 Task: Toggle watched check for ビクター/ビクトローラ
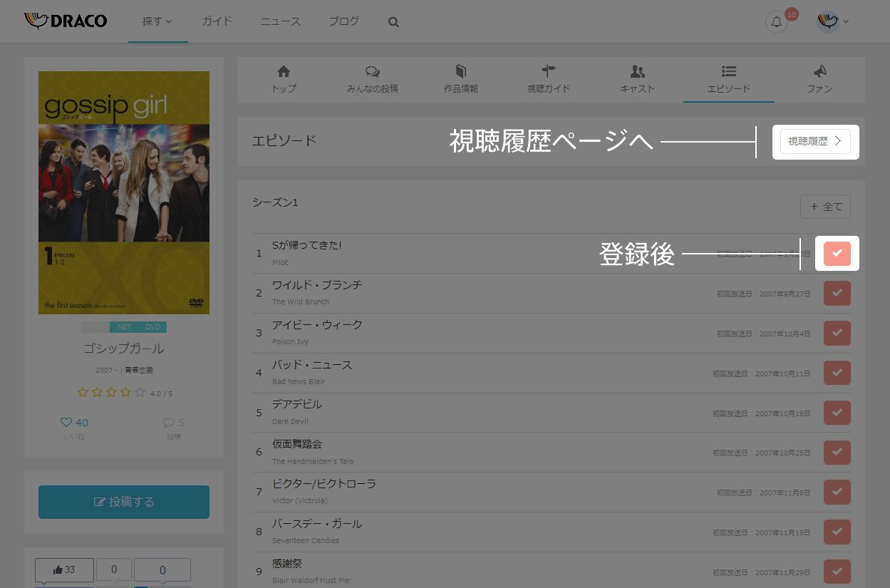coord(837,492)
